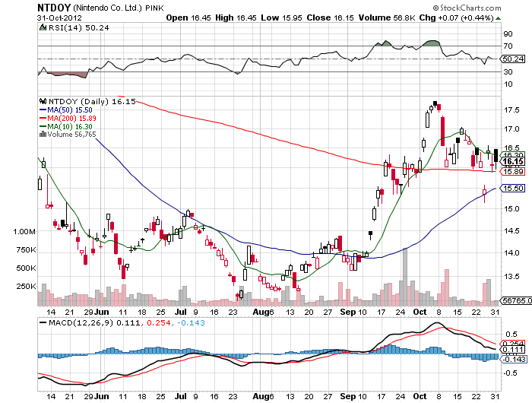This screenshot has width=532, height=403.
Task: Click the 'Low 15.95' value
Action: [x=281, y=18]
